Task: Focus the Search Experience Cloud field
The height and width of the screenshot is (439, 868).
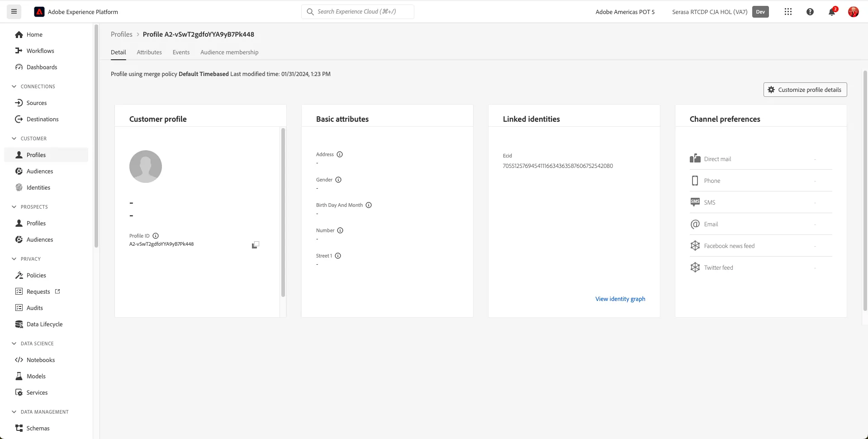Action: click(x=358, y=12)
